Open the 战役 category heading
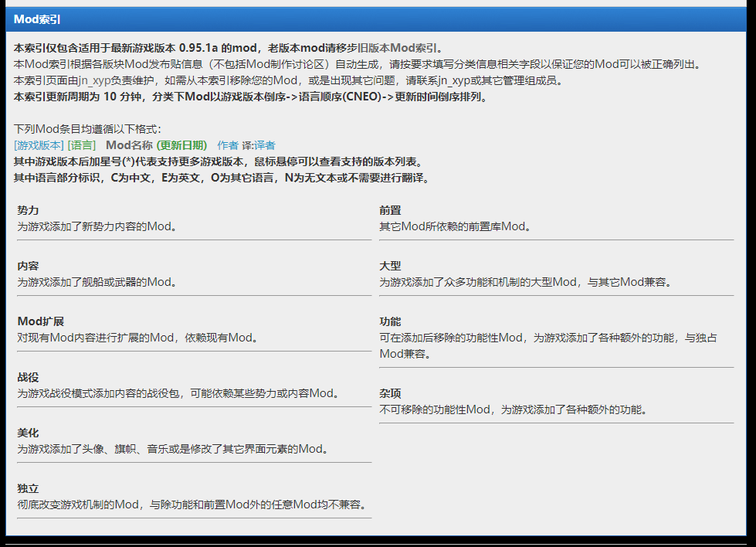The image size is (756, 547). [28, 377]
